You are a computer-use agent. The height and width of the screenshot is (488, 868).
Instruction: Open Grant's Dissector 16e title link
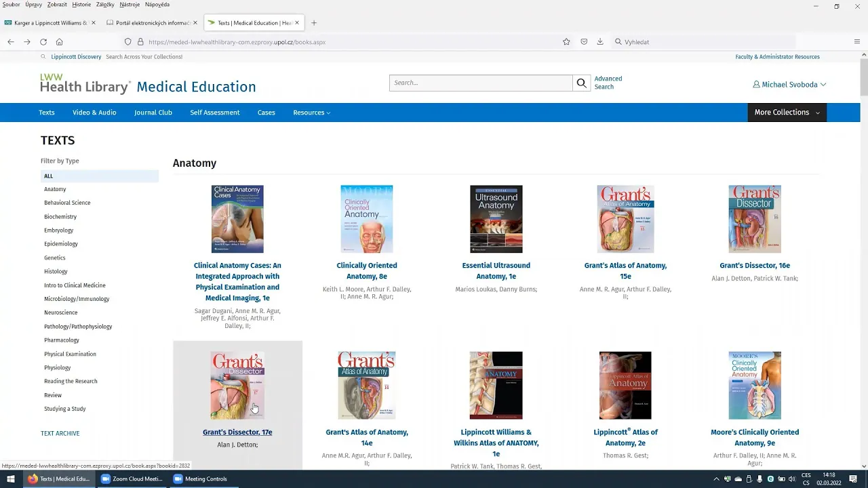tap(755, 266)
